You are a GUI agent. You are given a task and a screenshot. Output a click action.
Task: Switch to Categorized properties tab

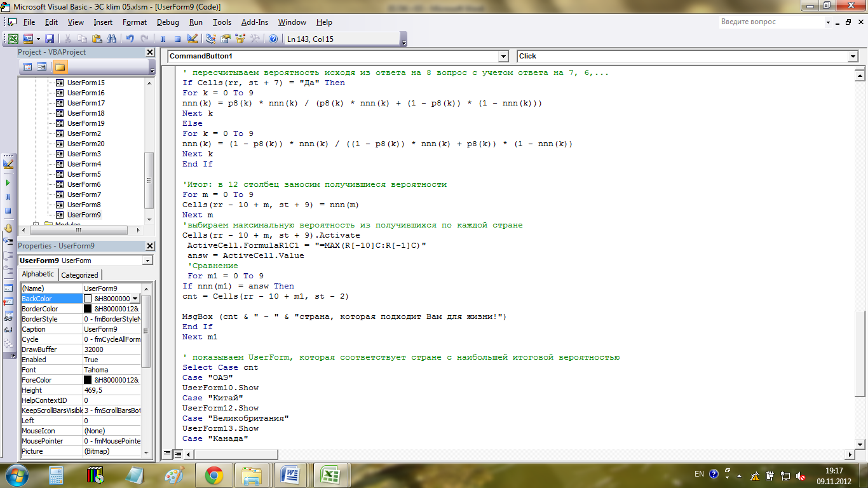80,275
